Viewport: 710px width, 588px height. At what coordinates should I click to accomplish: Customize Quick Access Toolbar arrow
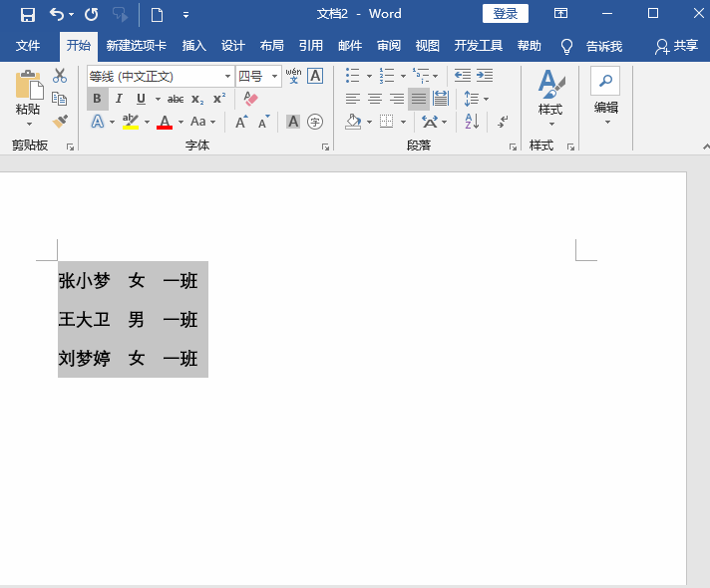[x=185, y=15]
